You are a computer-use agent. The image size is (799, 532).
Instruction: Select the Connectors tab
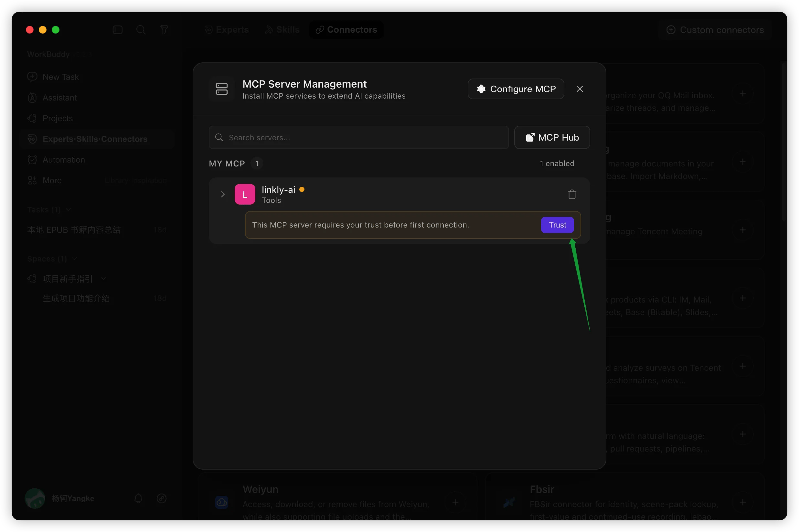pos(346,30)
